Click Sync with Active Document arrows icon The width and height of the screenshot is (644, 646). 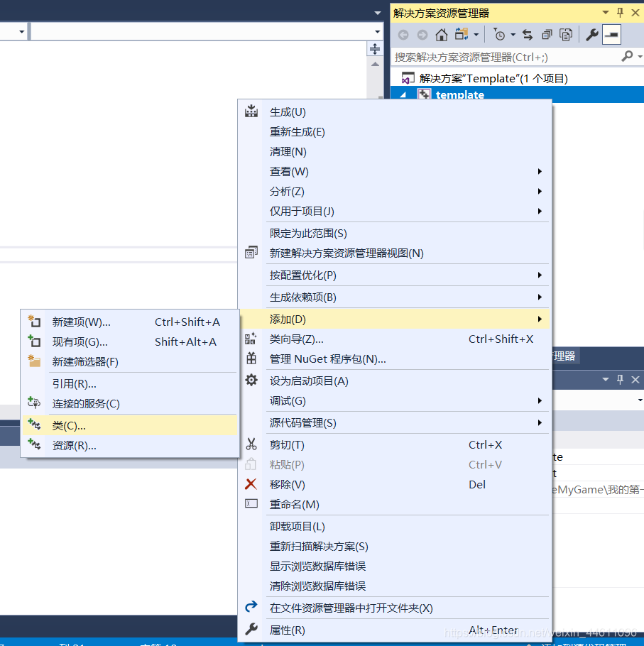pos(528,35)
